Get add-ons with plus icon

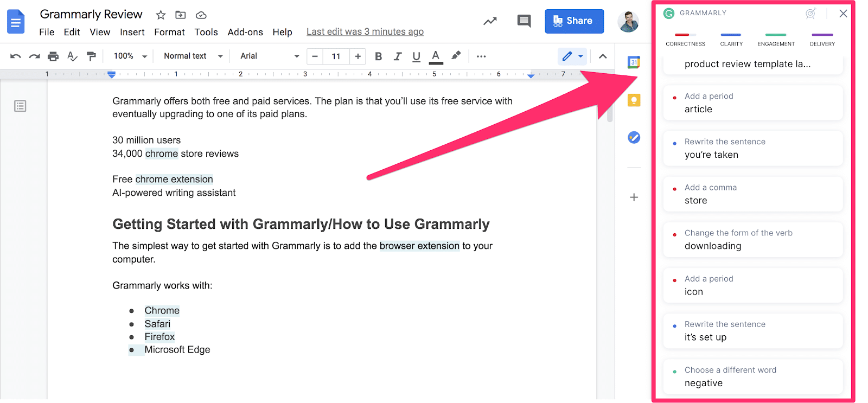[x=634, y=197]
